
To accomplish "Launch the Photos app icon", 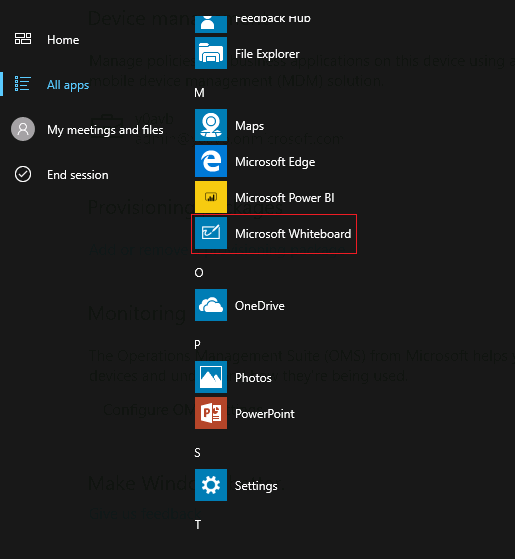I will coord(211,377).
